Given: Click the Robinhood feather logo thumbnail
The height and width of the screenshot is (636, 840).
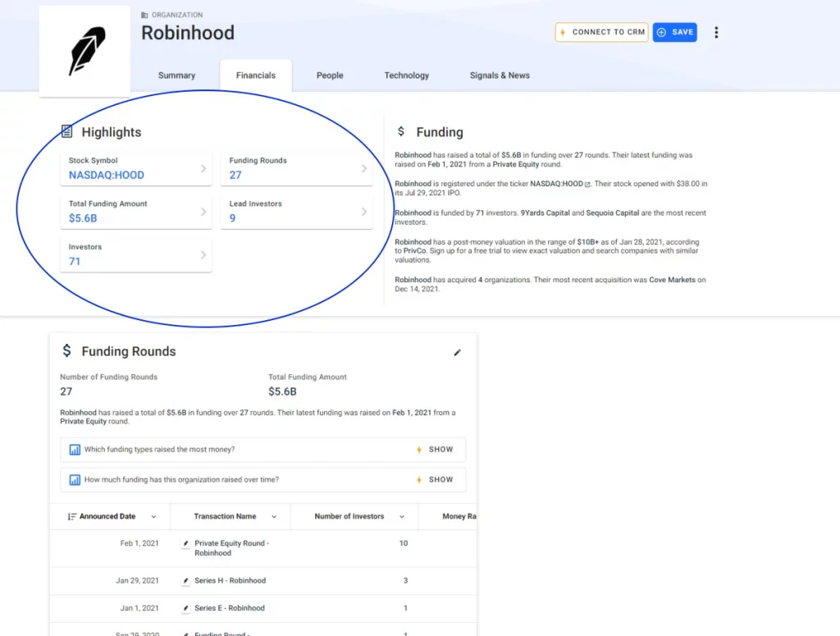Looking at the screenshot, I should click(84, 51).
